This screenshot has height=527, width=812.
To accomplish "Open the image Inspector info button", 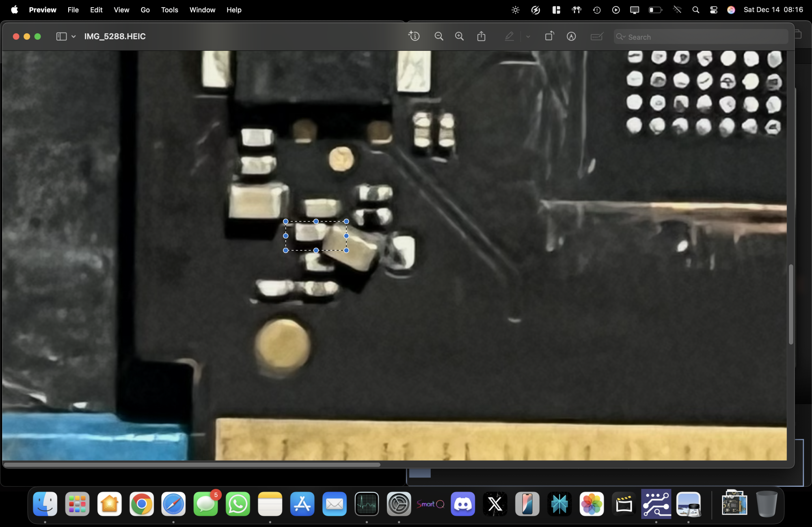I will point(414,37).
